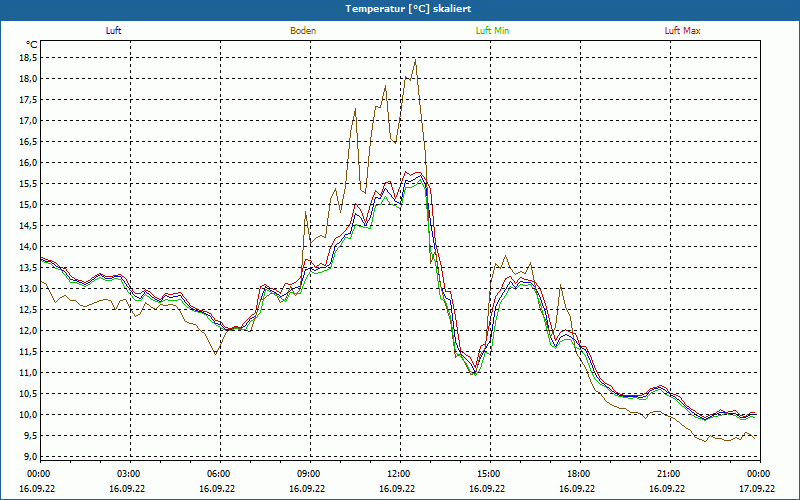
Task: Click the green 'Luft Min' legend label
Action: [x=492, y=31]
